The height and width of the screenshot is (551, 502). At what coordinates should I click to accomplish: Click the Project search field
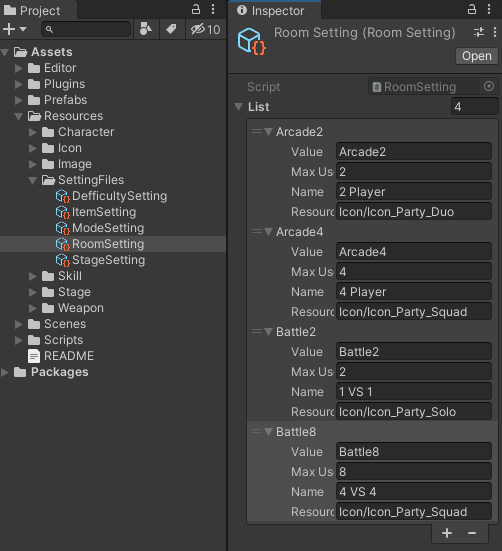(x=86, y=29)
